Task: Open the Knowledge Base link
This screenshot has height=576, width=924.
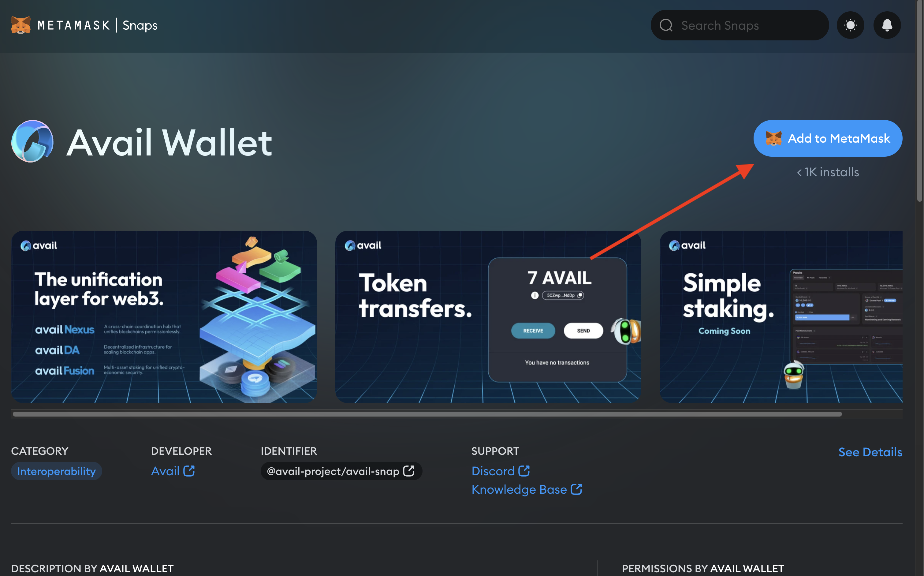Action: pos(519,489)
